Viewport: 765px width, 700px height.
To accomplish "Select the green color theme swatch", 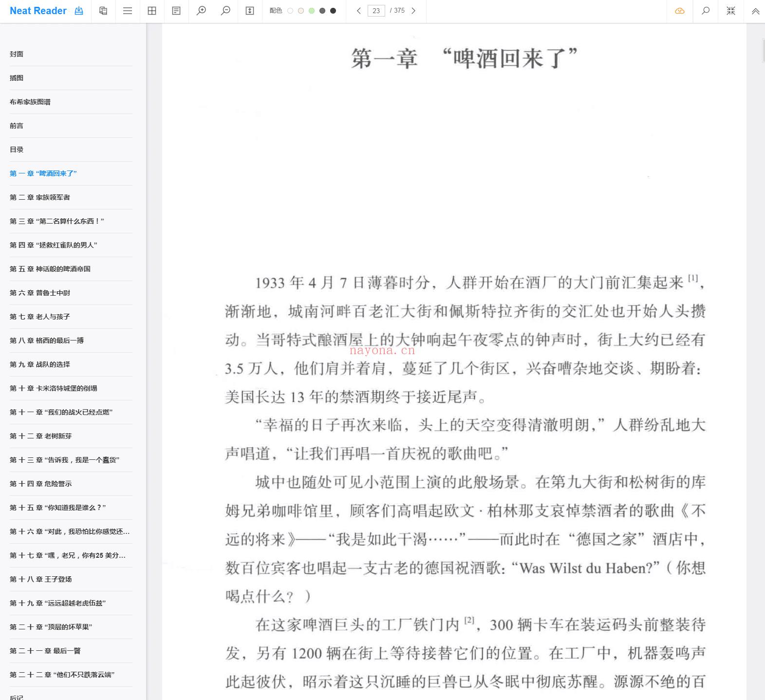I will [x=312, y=11].
